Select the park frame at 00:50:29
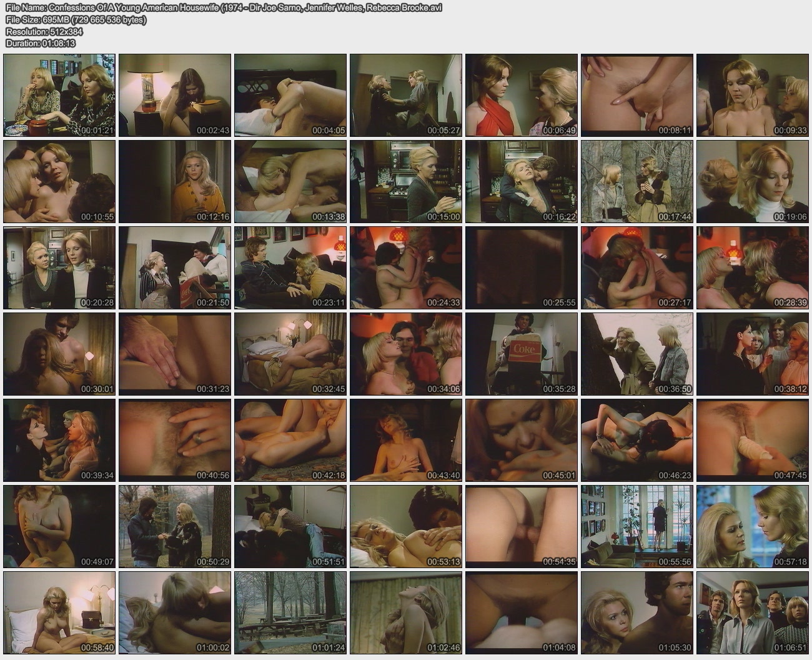This screenshot has height=660, width=812. (175, 527)
